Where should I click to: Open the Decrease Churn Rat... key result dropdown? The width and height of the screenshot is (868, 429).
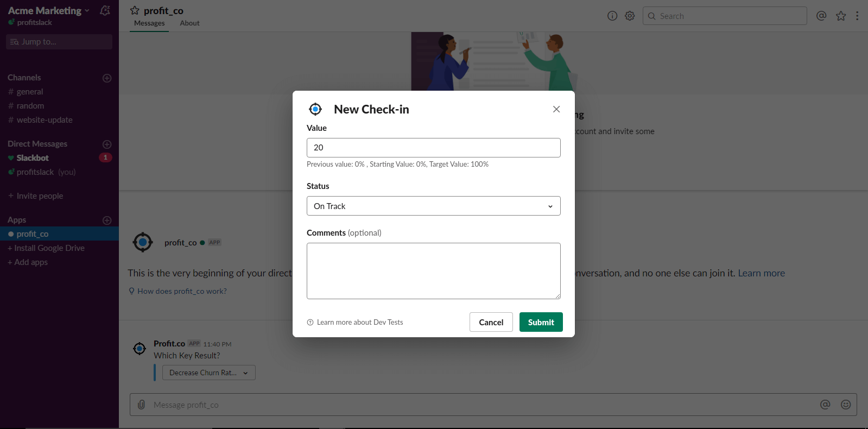pyautogui.click(x=208, y=373)
